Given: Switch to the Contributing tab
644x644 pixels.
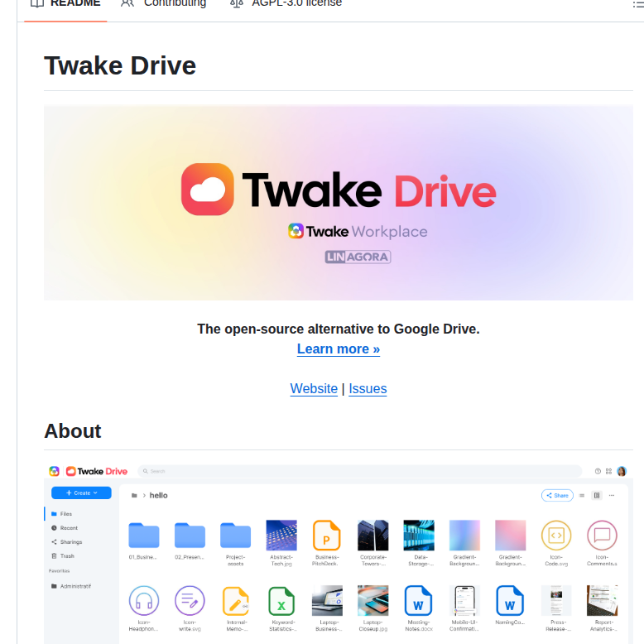Looking at the screenshot, I should [163, 4].
